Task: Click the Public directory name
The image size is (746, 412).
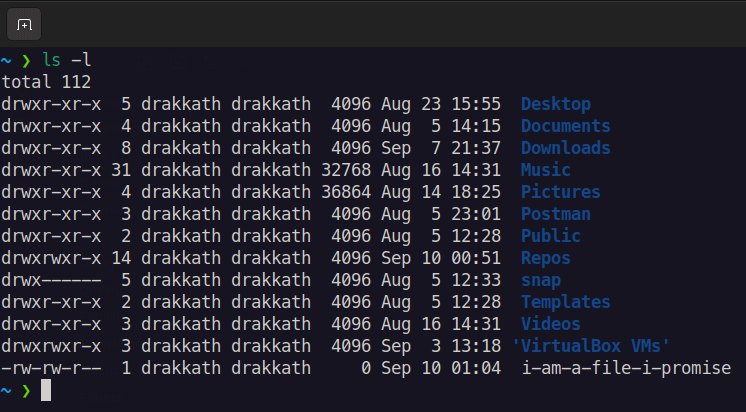Action: (550, 236)
